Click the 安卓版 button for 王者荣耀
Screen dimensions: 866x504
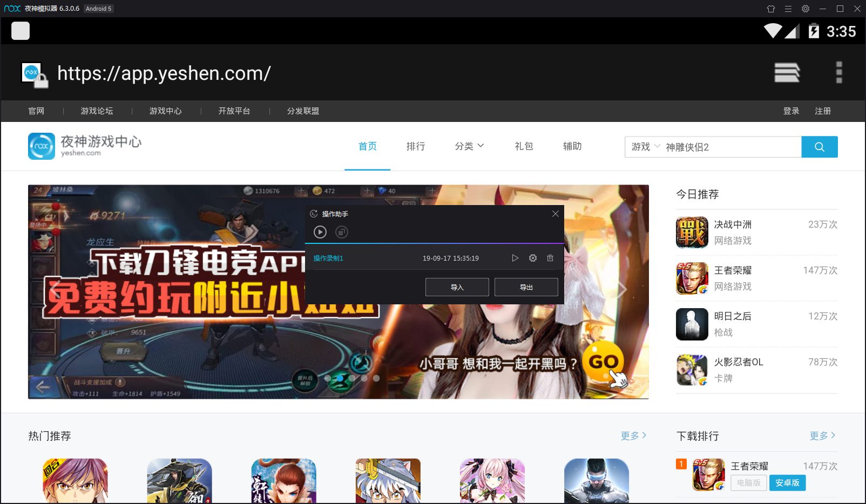click(x=788, y=482)
